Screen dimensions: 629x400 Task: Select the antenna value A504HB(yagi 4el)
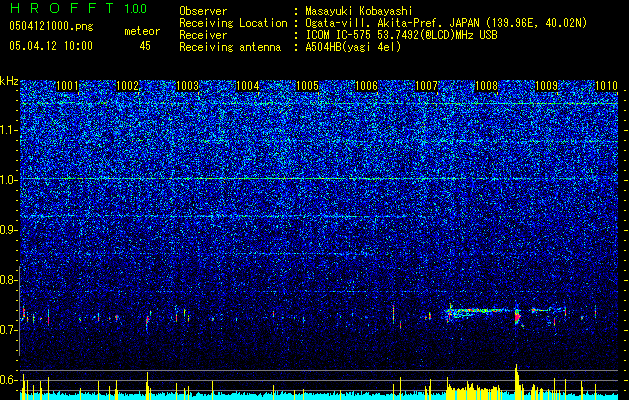click(353, 47)
